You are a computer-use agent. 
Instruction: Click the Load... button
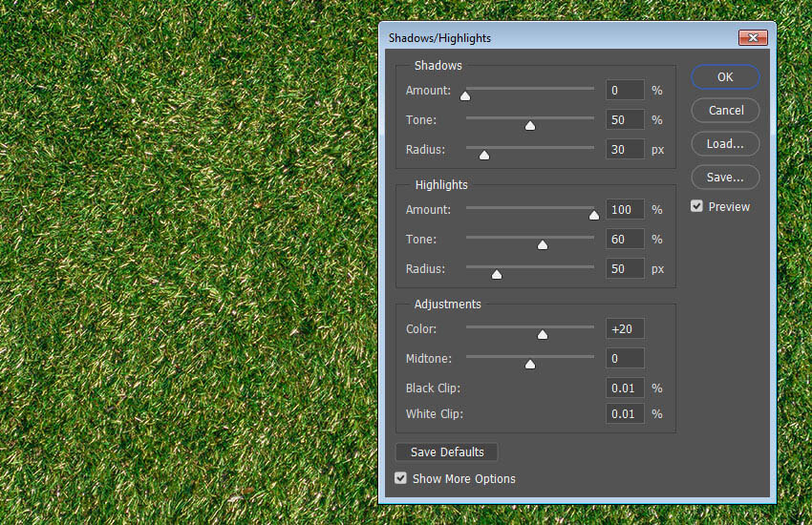[x=725, y=144]
